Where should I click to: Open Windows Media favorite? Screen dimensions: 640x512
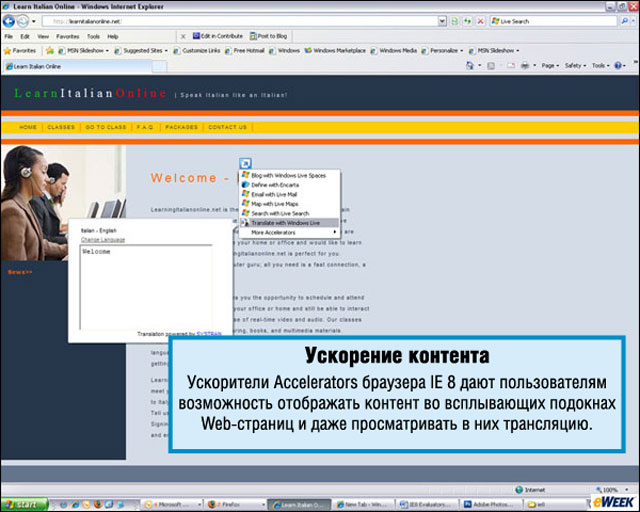[393, 51]
